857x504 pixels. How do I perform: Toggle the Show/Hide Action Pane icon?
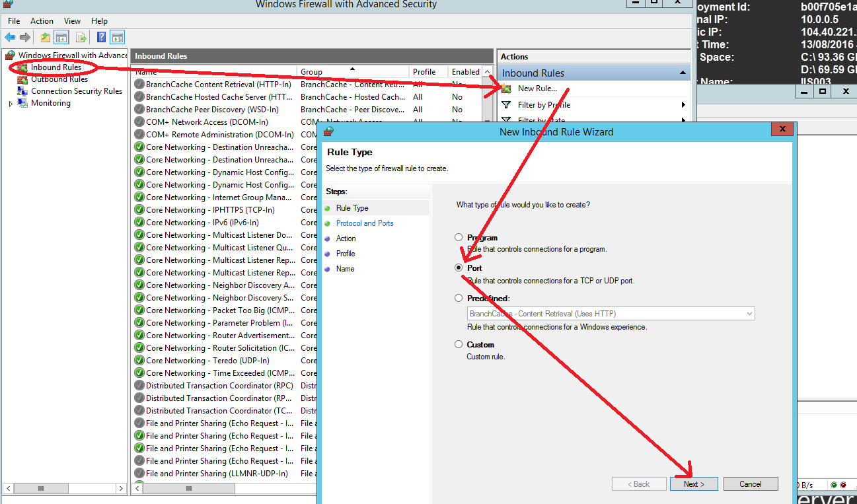(x=117, y=38)
